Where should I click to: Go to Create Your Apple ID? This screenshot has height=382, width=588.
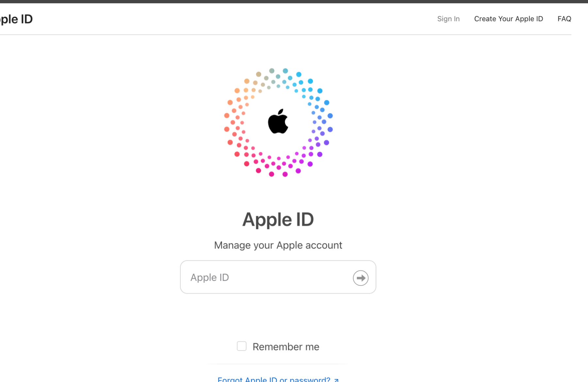[x=509, y=19]
